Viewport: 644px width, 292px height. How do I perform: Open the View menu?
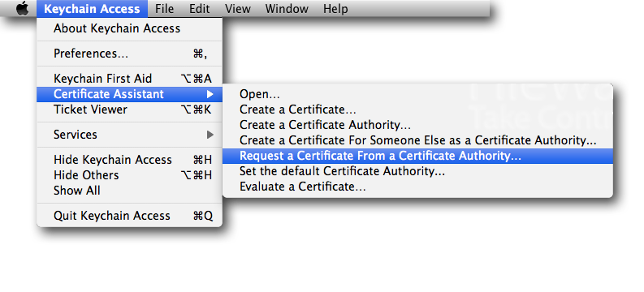coord(238,9)
